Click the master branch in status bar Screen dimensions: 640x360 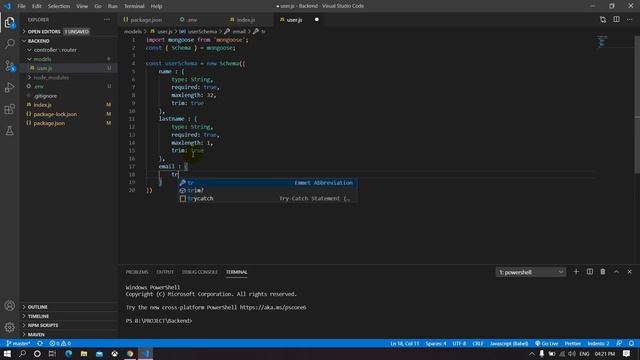18,343
